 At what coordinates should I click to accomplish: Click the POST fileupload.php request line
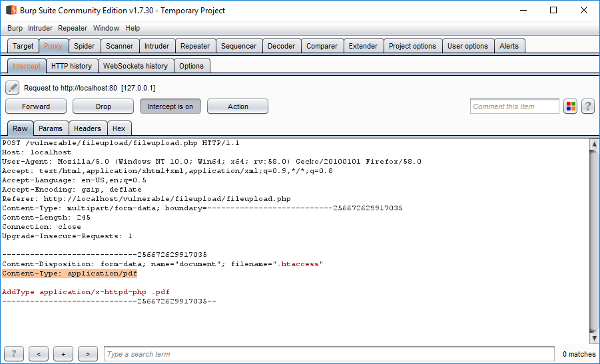click(x=121, y=143)
